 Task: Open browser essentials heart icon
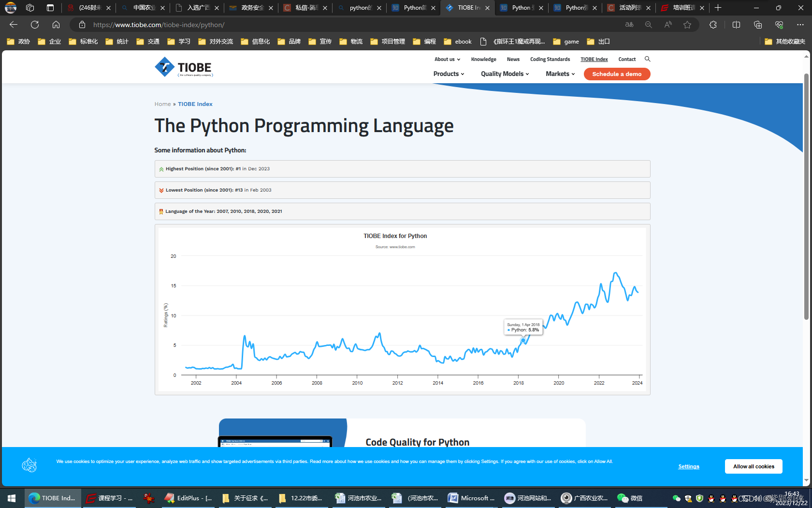click(x=779, y=25)
